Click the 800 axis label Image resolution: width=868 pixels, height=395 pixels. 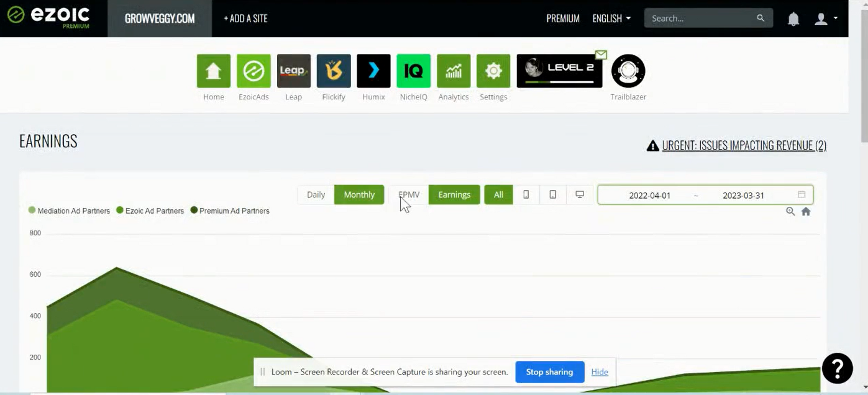(x=35, y=233)
